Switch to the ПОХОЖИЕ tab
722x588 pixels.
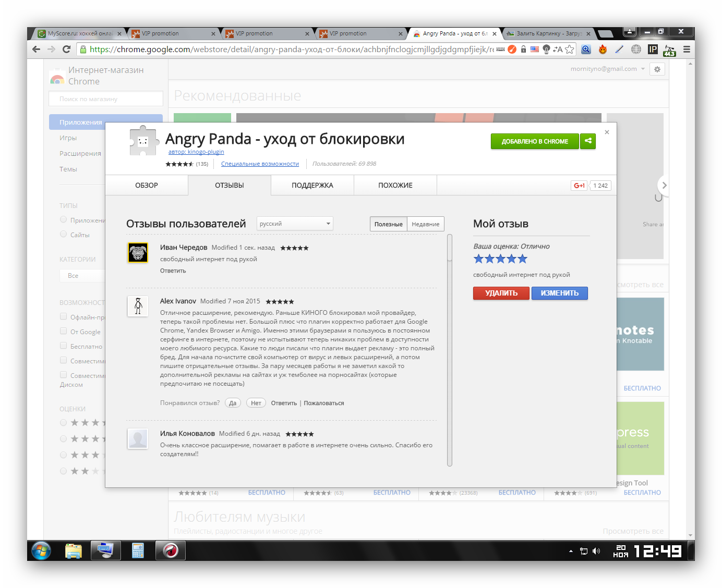tap(395, 185)
